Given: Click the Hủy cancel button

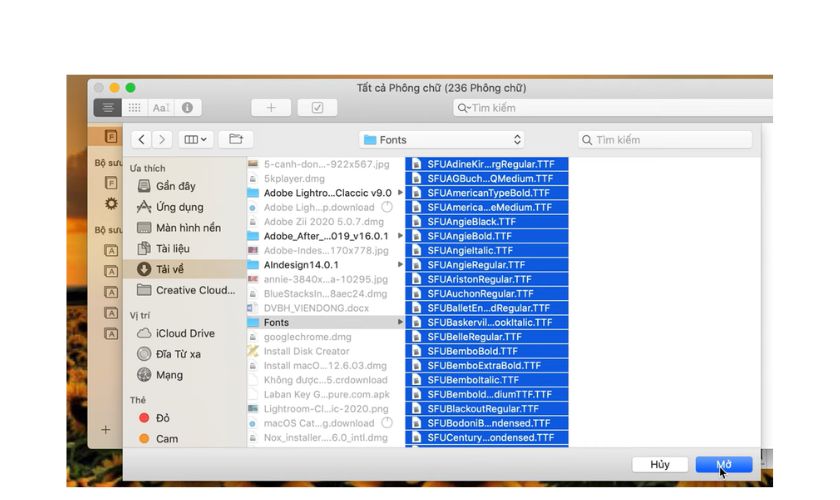Looking at the screenshot, I should point(660,465).
